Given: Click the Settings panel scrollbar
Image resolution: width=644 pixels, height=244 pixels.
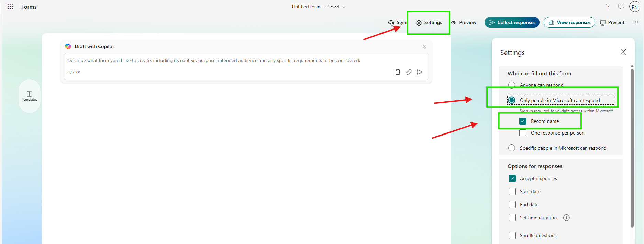Looking at the screenshot, I should (x=632, y=148).
